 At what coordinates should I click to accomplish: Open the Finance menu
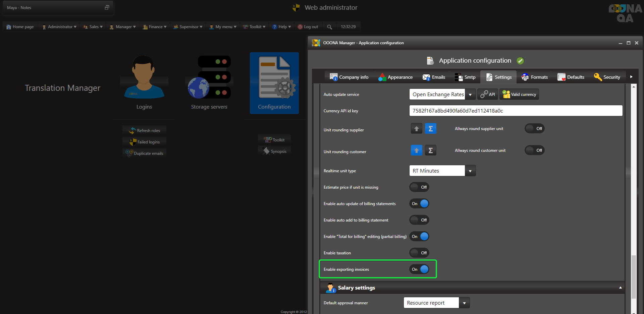155,27
